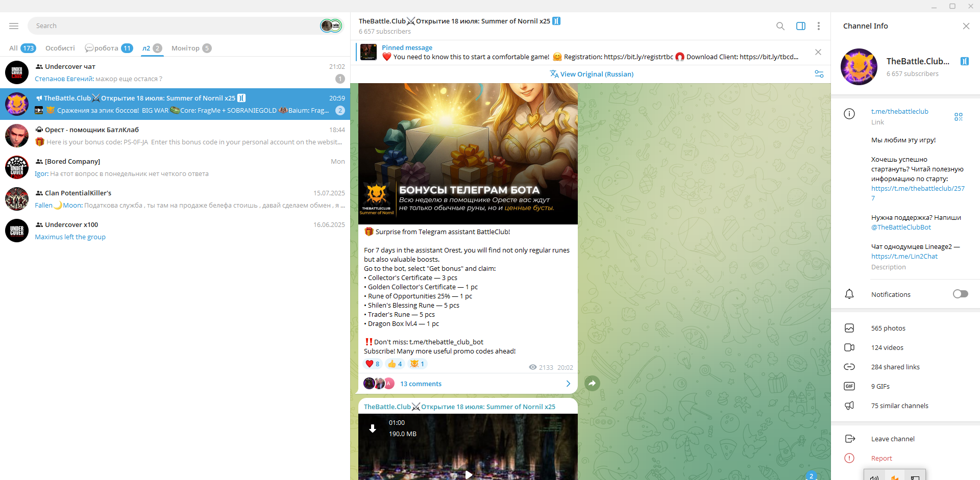Open the Undercover x100 group chat

pyautogui.click(x=175, y=231)
